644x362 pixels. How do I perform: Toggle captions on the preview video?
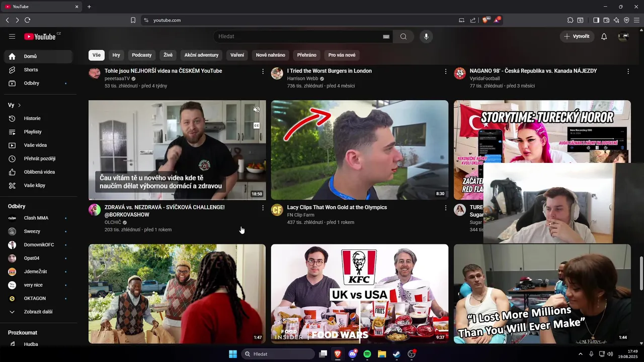256,126
